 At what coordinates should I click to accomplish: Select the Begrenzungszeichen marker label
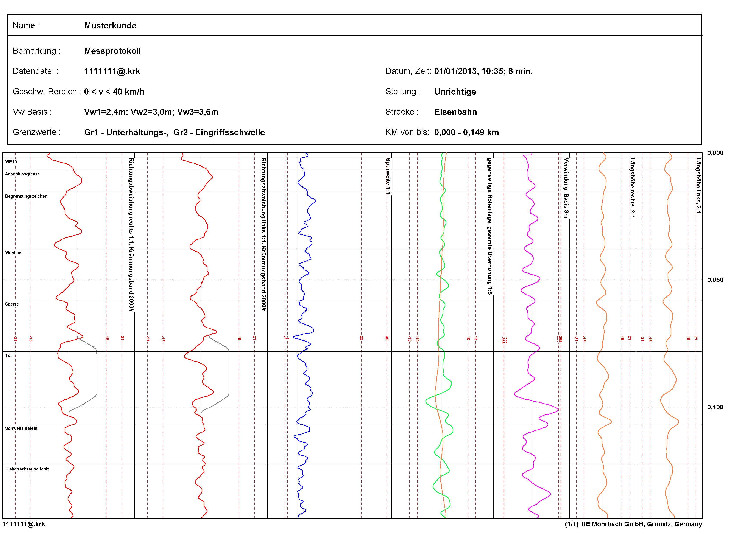[x=26, y=196]
